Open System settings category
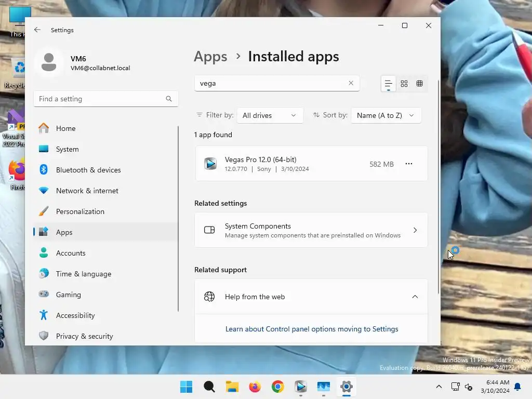Screen dimensions: 532x399 [x=105, y=149]
